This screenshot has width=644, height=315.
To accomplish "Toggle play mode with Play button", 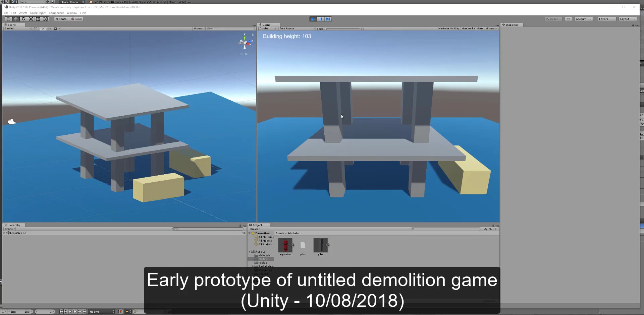I will pyautogui.click(x=313, y=19).
